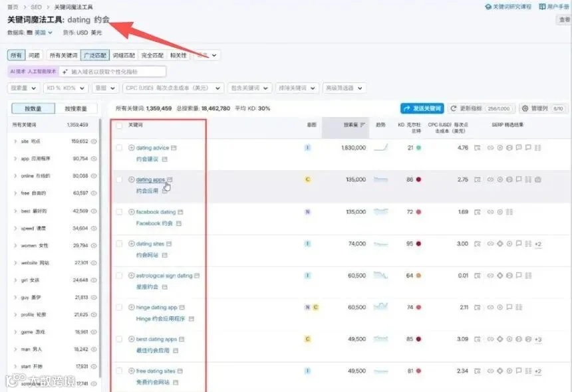Image resolution: width=572 pixels, height=392 pixels.
Task: Select the 相关性 related tab
Action: (x=178, y=55)
